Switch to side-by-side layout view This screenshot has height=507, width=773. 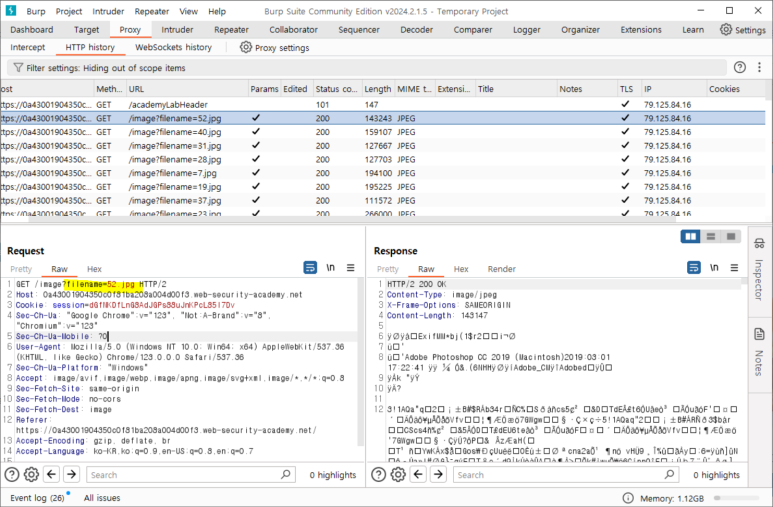click(x=690, y=237)
